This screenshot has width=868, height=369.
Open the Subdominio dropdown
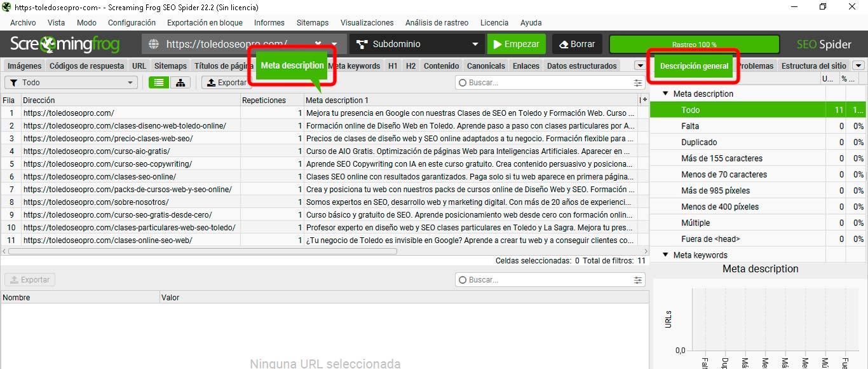(x=416, y=44)
